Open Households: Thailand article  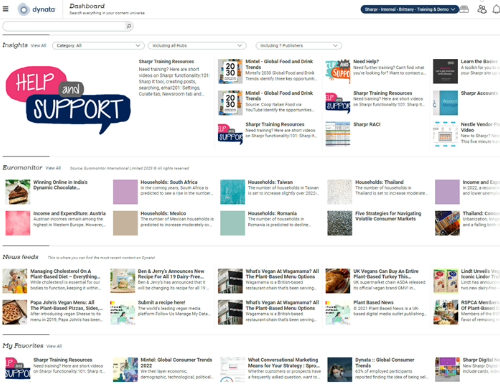(379, 182)
